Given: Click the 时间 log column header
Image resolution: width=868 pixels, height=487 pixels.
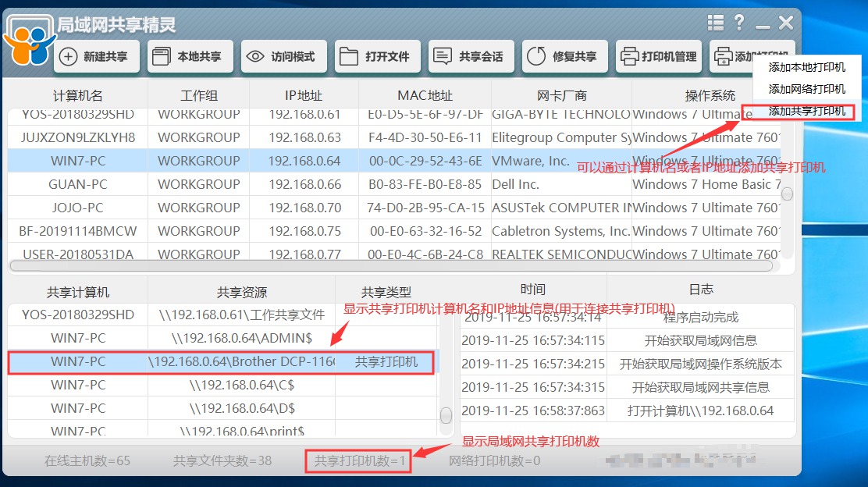Looking at the screenshot, I should pos(533,289).
